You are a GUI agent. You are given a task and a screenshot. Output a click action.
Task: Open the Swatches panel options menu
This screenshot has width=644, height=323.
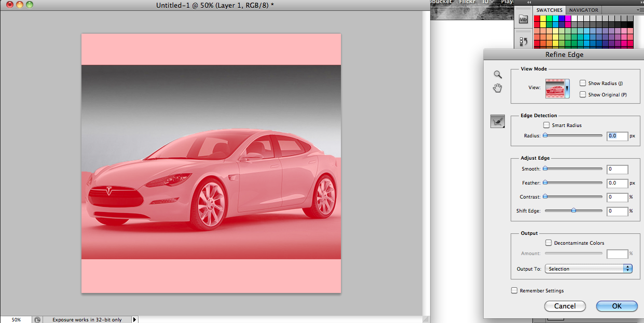click(640, 10)
